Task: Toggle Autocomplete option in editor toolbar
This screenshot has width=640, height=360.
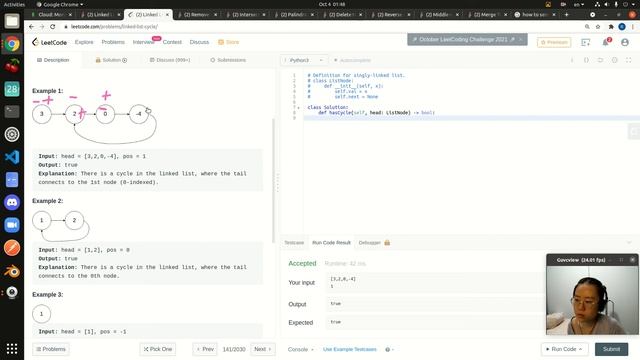Action: (x=352, y=60)
